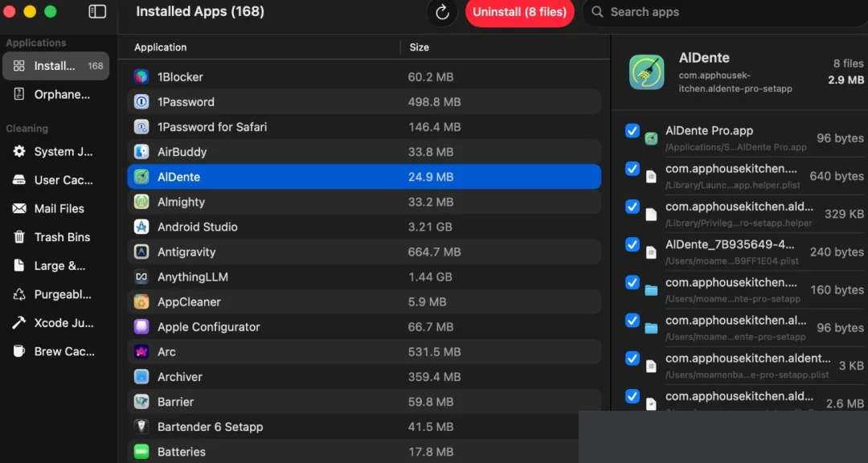Screen dimensions: 868x463
Task: Click the "Installed Apps (168)" title
Action: click(200, 11)
